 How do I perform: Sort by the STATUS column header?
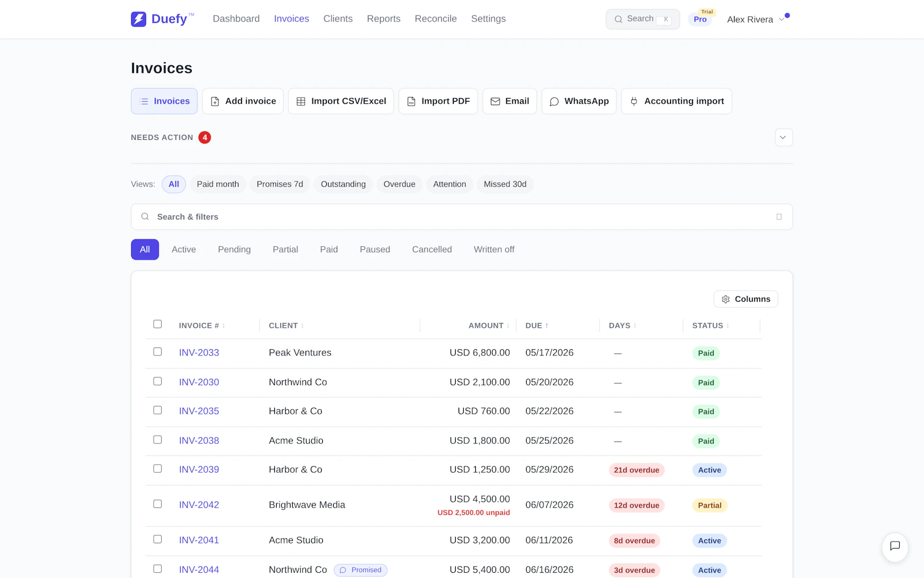tap(710, 326)
